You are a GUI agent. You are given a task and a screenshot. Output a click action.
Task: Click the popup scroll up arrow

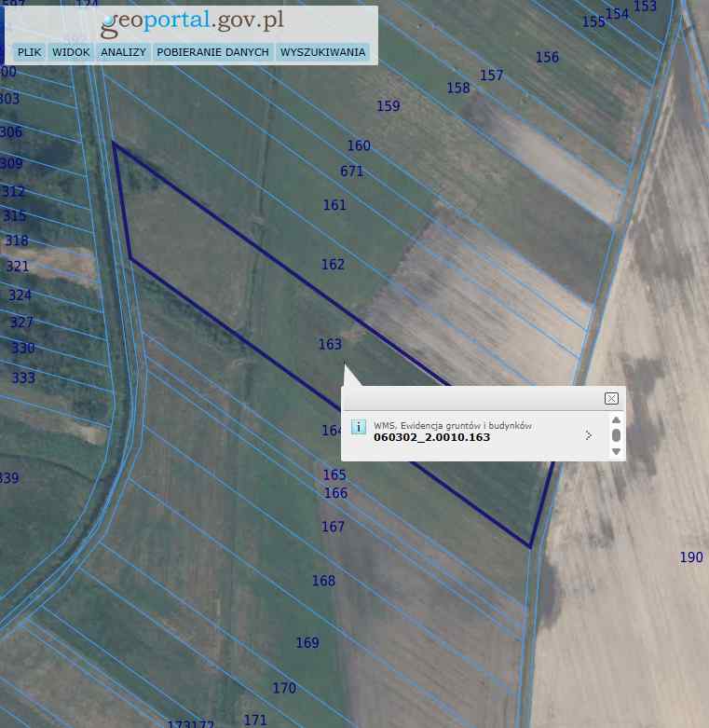[x=616, y=420]
